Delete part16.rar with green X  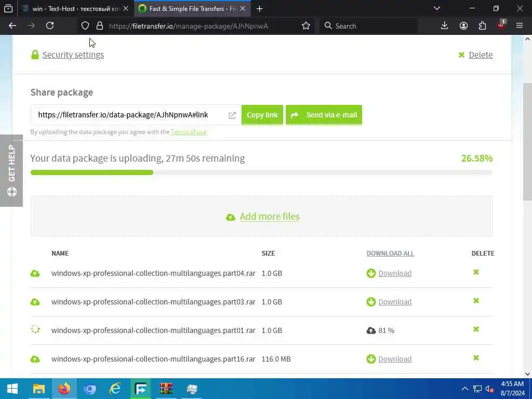(x=476, y=357)
